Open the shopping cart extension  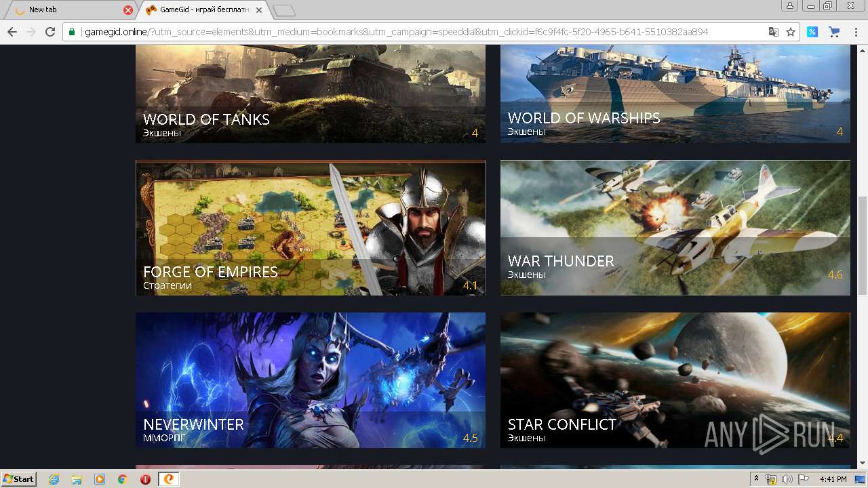tap(834, 32)
